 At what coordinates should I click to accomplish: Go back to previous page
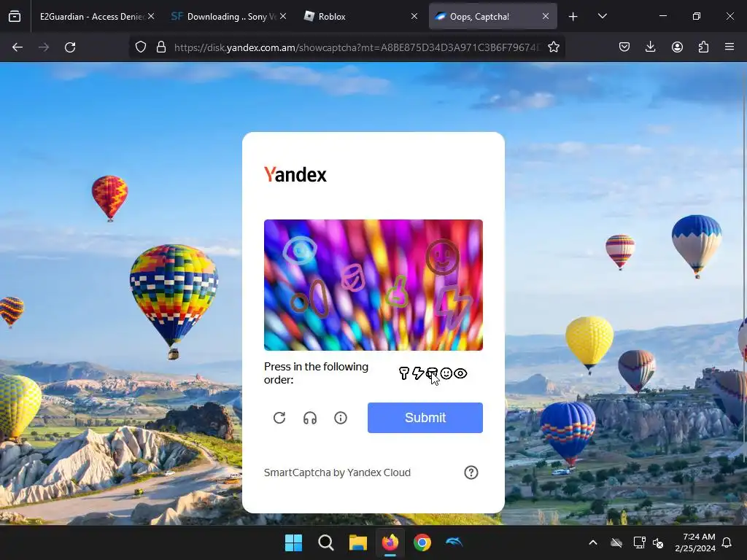pyautogui.click(x=18, y=47)
